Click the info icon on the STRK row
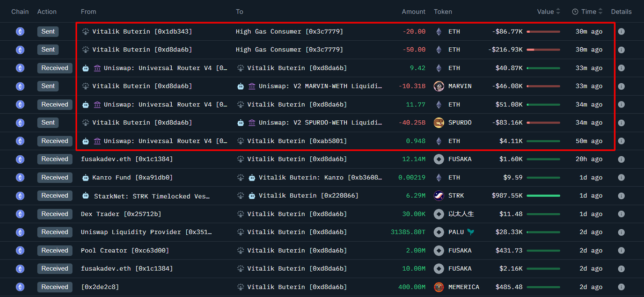The width and height of the screenshot is (644, 297). point(621,196)
